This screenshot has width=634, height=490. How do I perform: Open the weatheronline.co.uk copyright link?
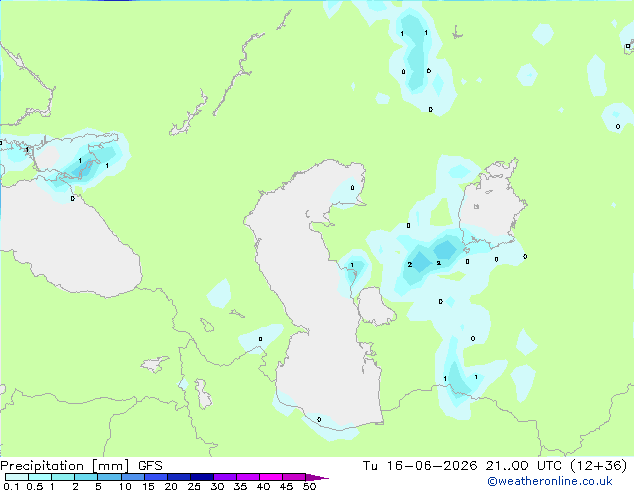tap(550, 481)
